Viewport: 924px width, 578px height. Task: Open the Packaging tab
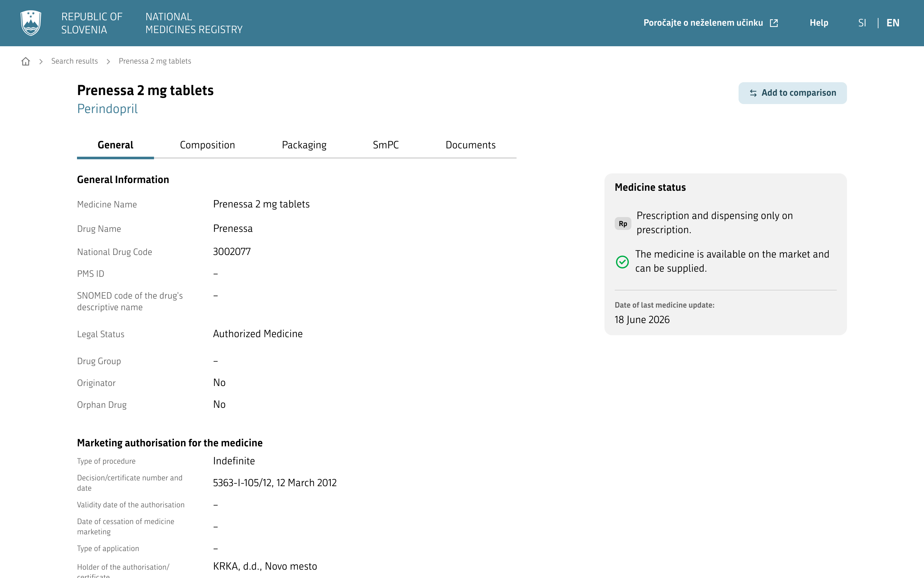coord(304,145)
